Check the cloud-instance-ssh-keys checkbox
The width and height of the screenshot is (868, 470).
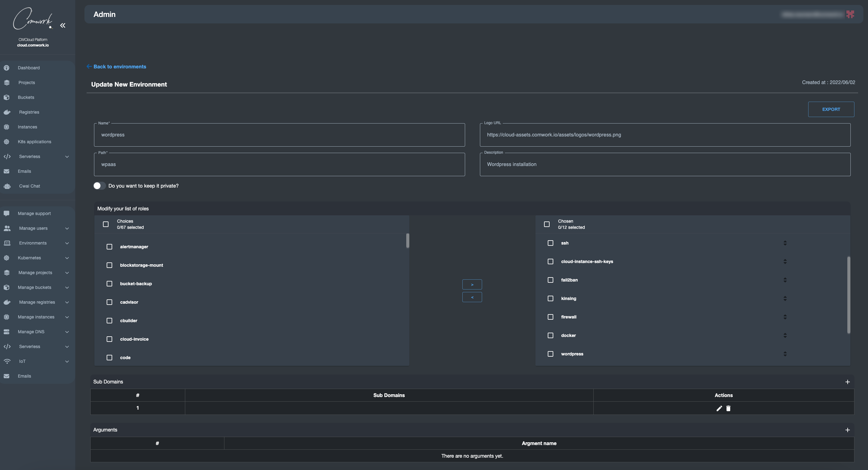[x=551, y=261]
